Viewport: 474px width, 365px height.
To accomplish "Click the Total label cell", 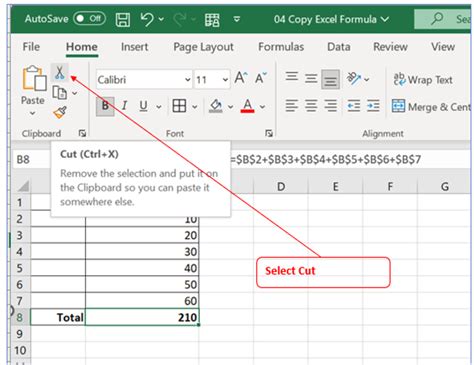I will coord(58,317).
